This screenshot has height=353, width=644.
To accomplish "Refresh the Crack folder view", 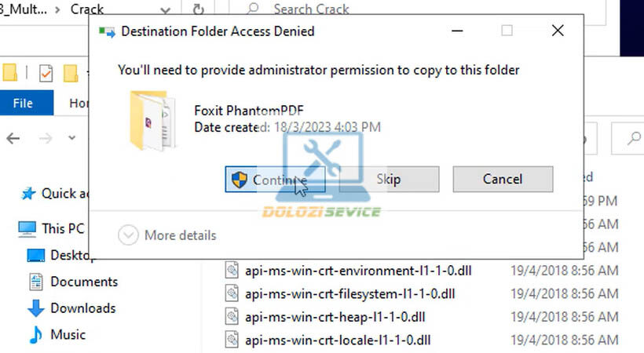I will tap(199, 9).
